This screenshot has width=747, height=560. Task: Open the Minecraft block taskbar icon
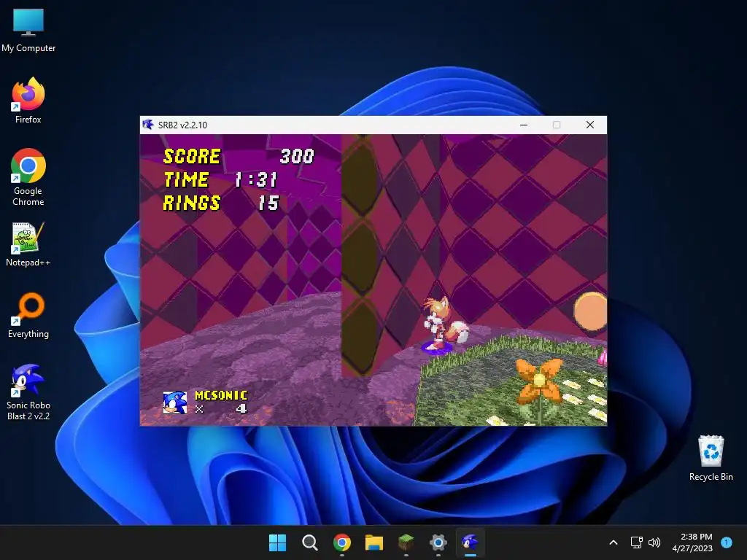(406, 542)
